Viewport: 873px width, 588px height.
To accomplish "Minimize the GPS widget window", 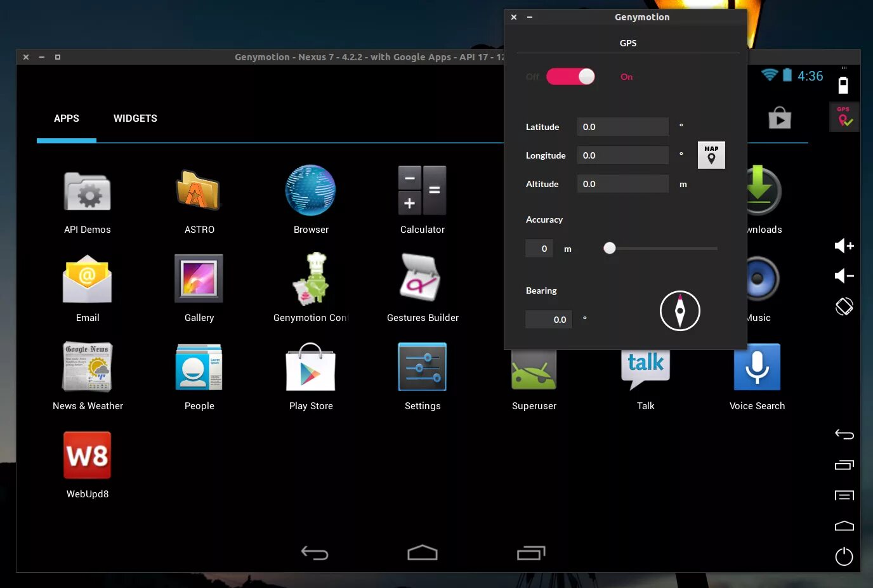I will 530,17.
